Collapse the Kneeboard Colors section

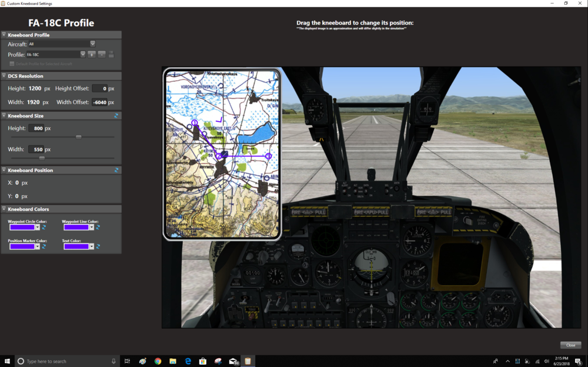[4, 209]
